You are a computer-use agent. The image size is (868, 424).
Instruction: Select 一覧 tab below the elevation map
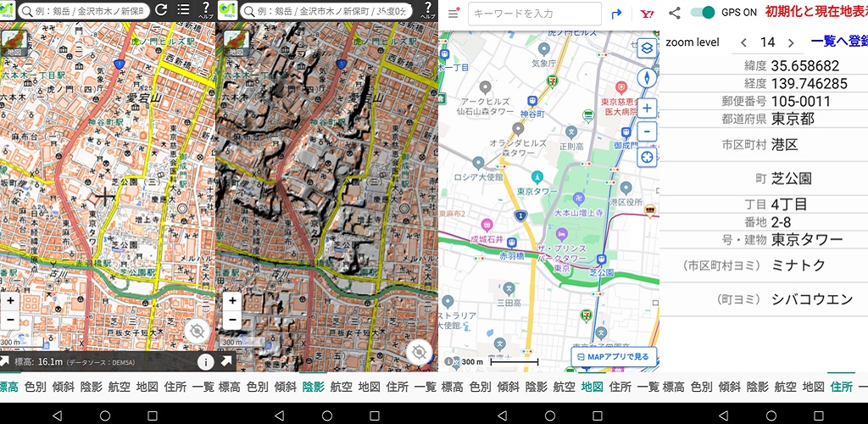203,387
